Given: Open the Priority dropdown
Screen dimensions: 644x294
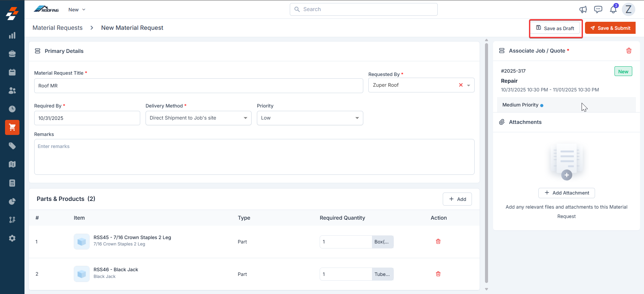Looking at the screenshot, I should [x=310, y=118].
